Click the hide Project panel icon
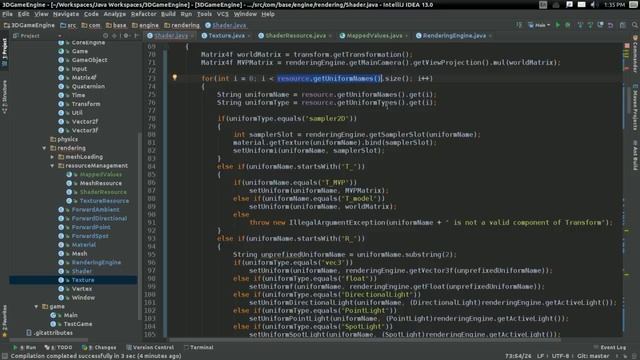This screenshot has width=640, height=360. point(136,36)
